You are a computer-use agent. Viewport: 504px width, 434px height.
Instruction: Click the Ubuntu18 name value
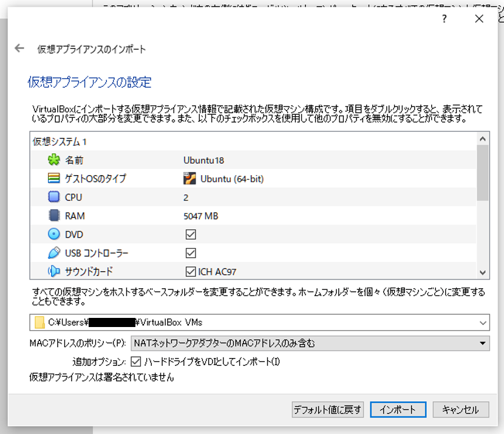point(203,160)
